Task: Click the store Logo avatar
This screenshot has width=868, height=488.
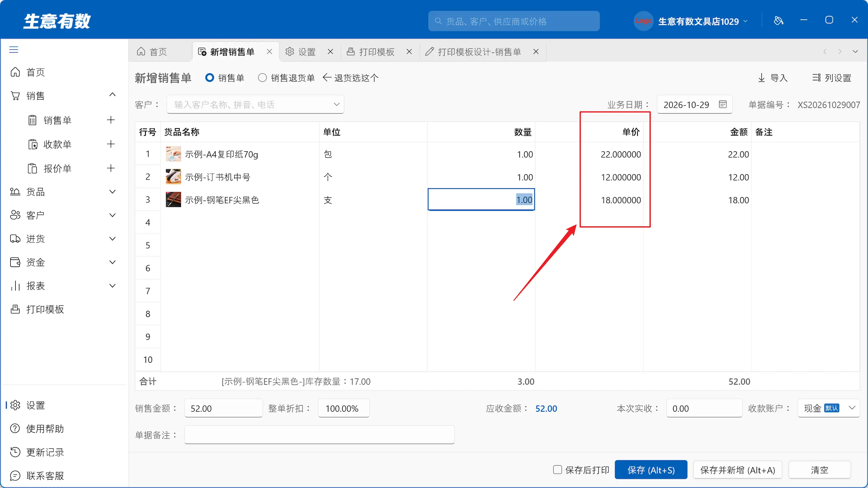Action: point(643,21)
